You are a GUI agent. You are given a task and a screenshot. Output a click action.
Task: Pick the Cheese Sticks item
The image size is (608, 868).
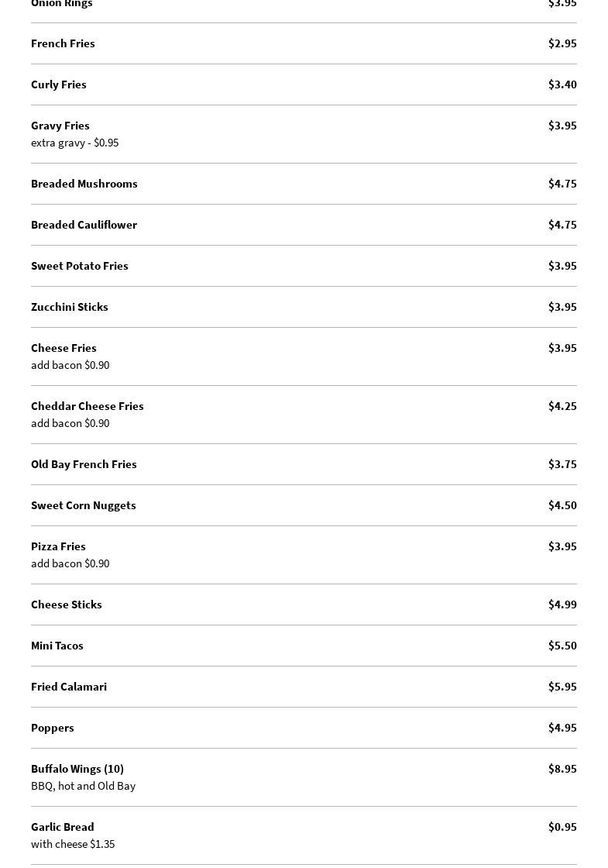67,604
